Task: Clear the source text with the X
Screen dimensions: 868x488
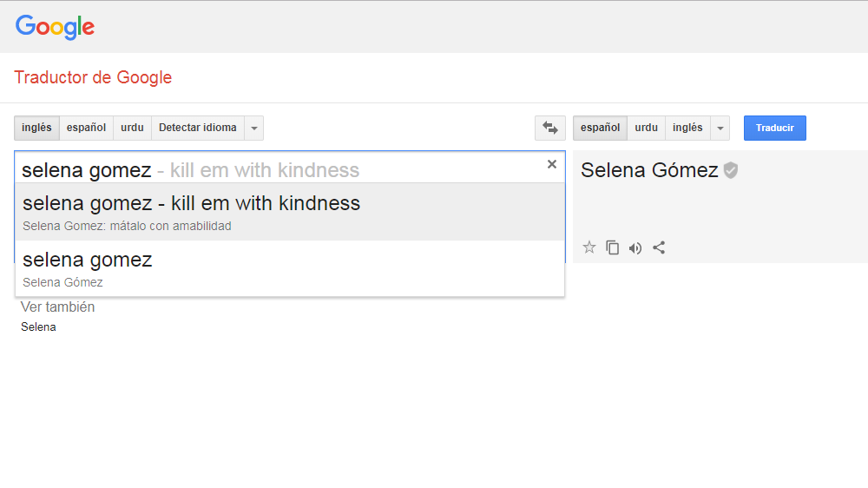Action: point(551,164)
